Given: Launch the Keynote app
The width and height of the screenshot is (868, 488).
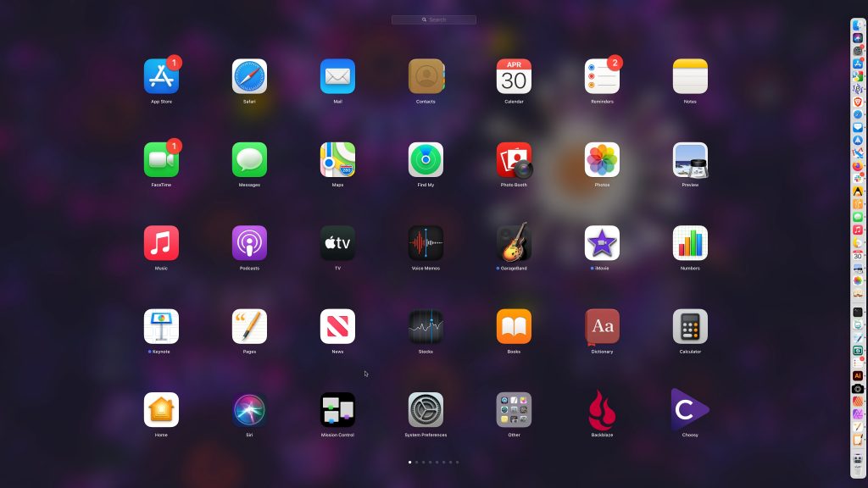Looking at the screenshot, I should (x=161, y=326).
